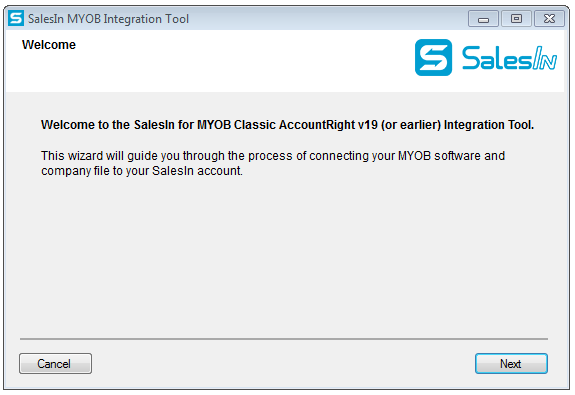Screen dimensions: 575x395
Task: Click the Welcome page heading
Action: tap(49, 45)
